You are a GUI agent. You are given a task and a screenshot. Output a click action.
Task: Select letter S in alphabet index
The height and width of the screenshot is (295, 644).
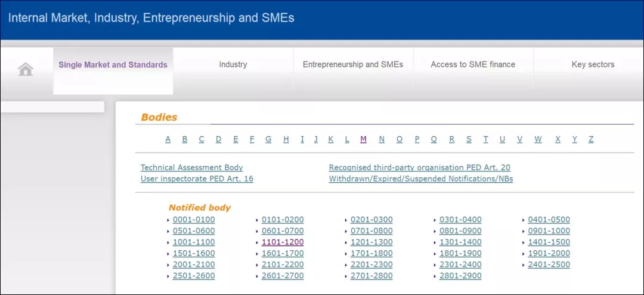click(469, 139)
